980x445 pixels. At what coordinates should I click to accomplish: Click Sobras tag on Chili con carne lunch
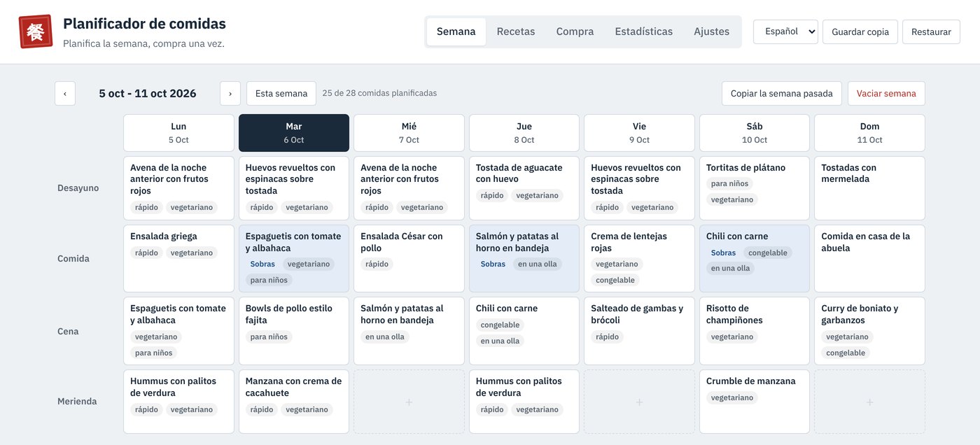[723, 253]
